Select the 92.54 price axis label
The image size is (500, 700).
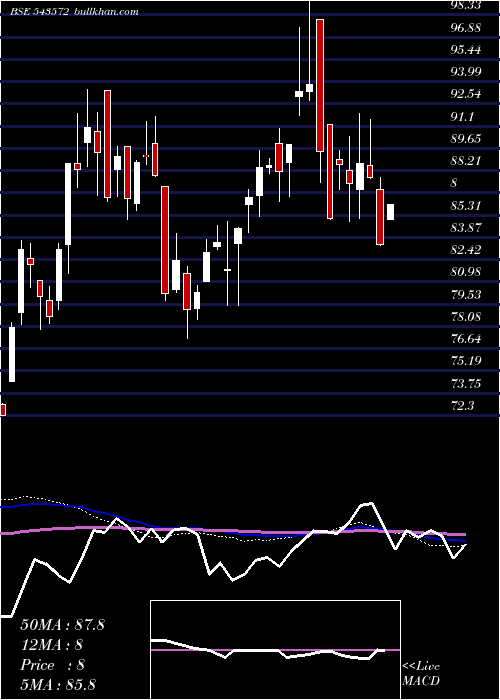pos(466,94)
